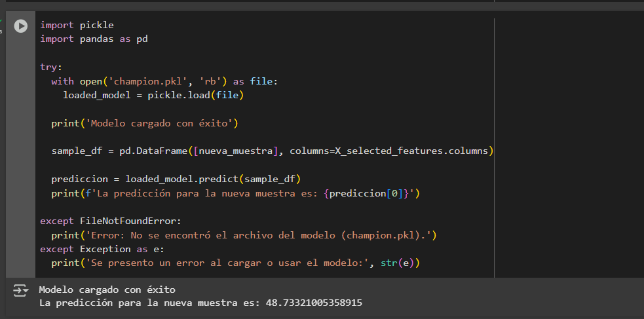Click the f-string print of prediccion[0] line
This screenshot has height=319, width=644.
[x=235, y=193]
